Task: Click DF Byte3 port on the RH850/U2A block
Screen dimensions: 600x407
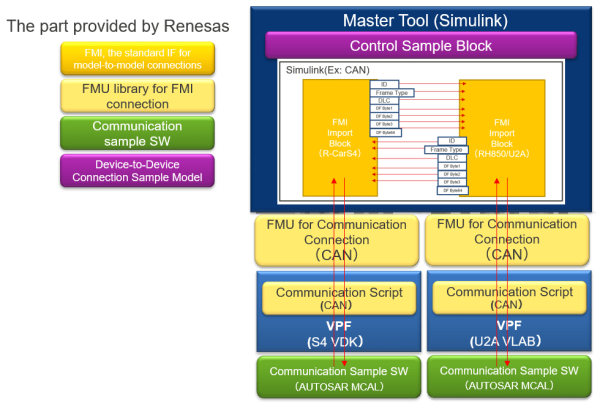Action: (452, 182)
